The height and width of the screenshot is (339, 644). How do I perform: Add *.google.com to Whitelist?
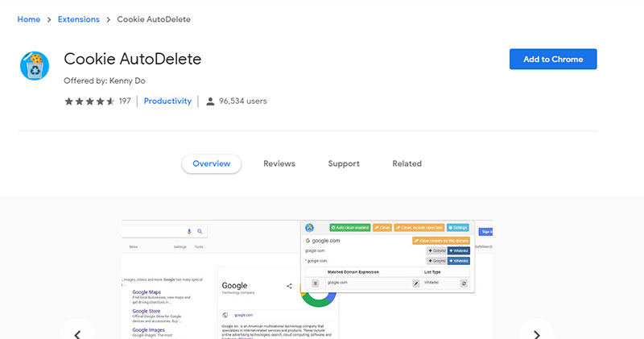coord(459,261)
